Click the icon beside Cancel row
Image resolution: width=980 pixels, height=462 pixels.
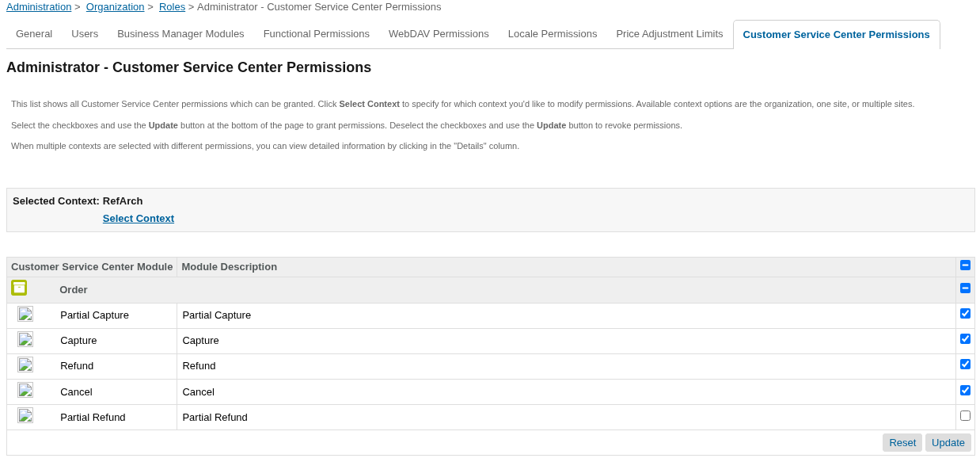pyautogui.click(x=25, y=391)
